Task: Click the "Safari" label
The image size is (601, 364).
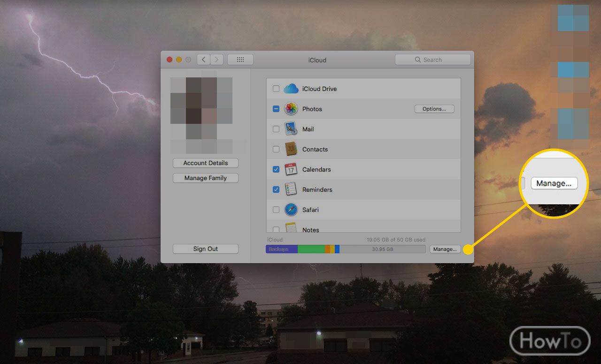Action: coord(310,210)
